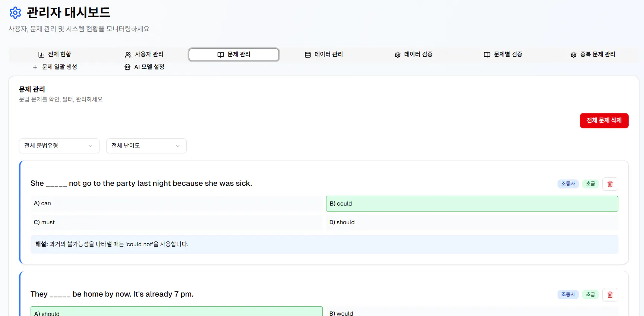This screenshot has height=316, width=644.
Task: Open the 전체 현황 tab
Action: click(x=54, y=54)
